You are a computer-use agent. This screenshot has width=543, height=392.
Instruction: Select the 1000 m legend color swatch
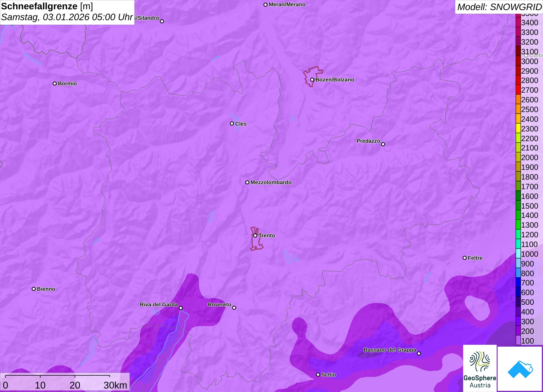point(518,254)
